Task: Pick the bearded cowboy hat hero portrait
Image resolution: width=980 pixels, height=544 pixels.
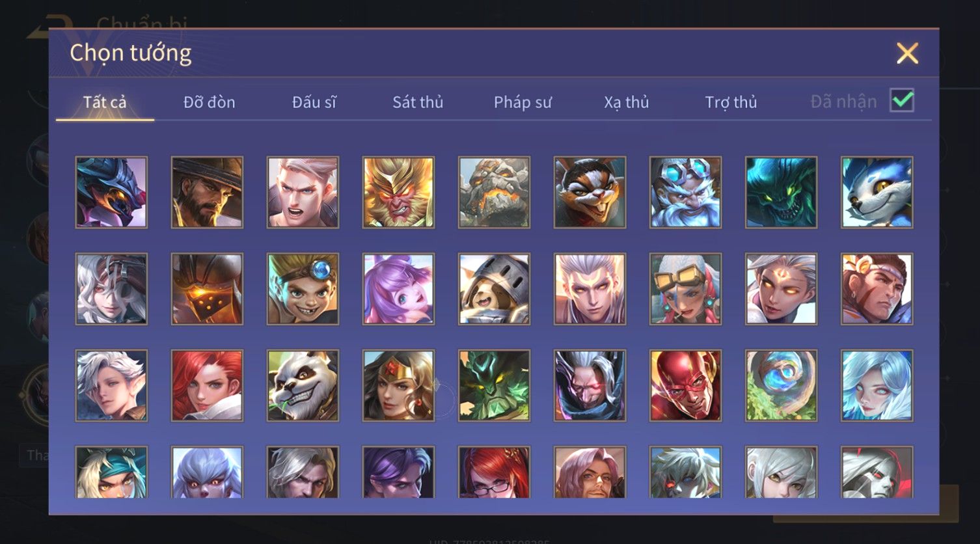Action: pyautogui.click(x=207, y=193)
